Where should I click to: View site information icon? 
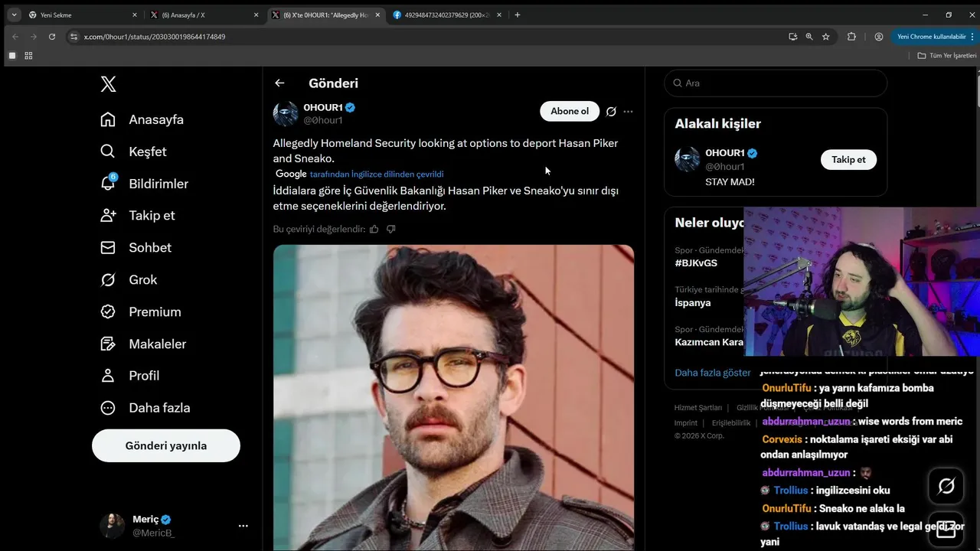[73, 36]
